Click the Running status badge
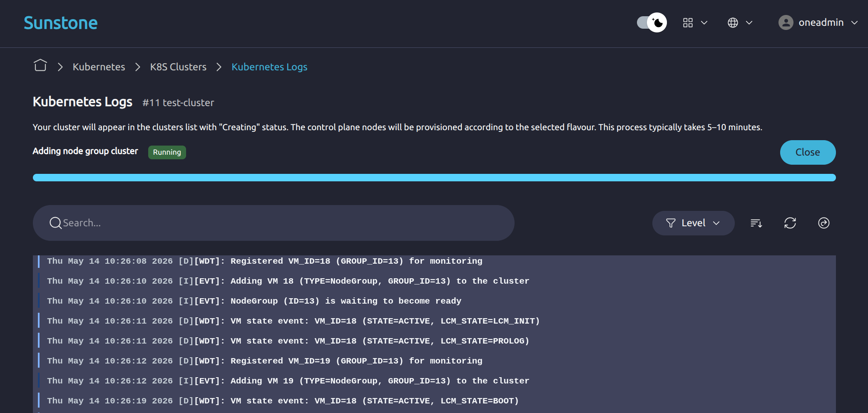The width and height of the screenshot is (868, 413). pyautogui.click(x=167, y=152)
